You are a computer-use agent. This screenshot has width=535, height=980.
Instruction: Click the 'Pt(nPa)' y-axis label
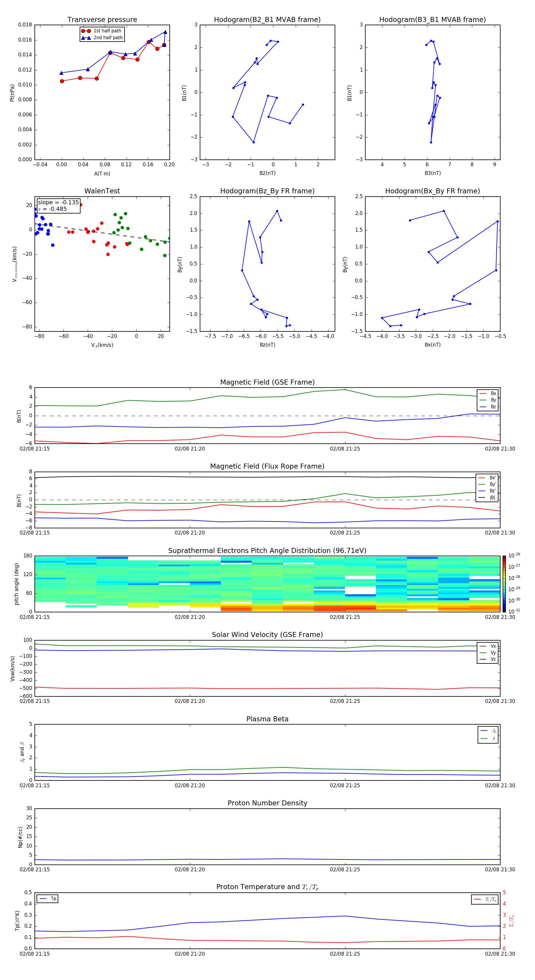(x=12, y=92)
